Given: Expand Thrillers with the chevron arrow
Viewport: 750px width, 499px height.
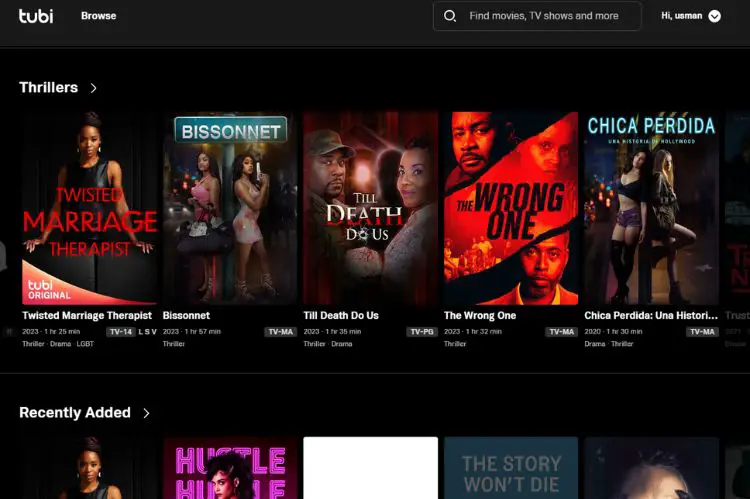Looking at the screenshot, I should pyautogui.click(x=94, y=88).
